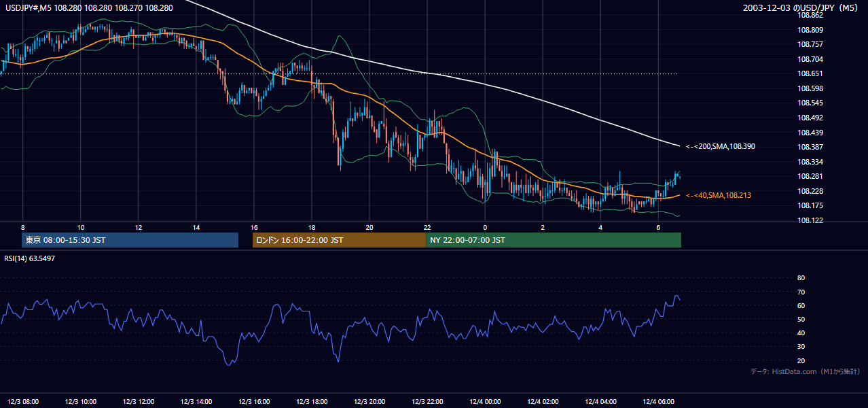868x408 pixels.
Task: Click the 12/3 14:00 time axis label
Action: [196, 401]
